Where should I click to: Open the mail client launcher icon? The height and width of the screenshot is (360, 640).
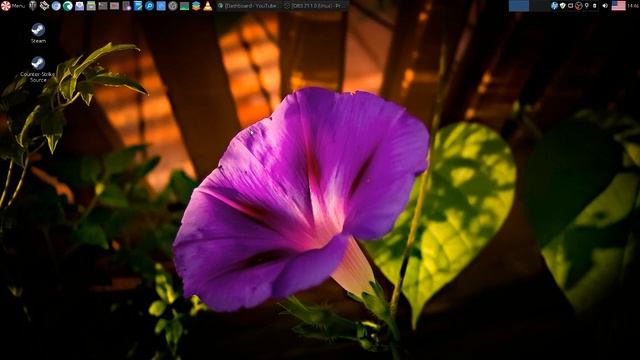(79, 6)
